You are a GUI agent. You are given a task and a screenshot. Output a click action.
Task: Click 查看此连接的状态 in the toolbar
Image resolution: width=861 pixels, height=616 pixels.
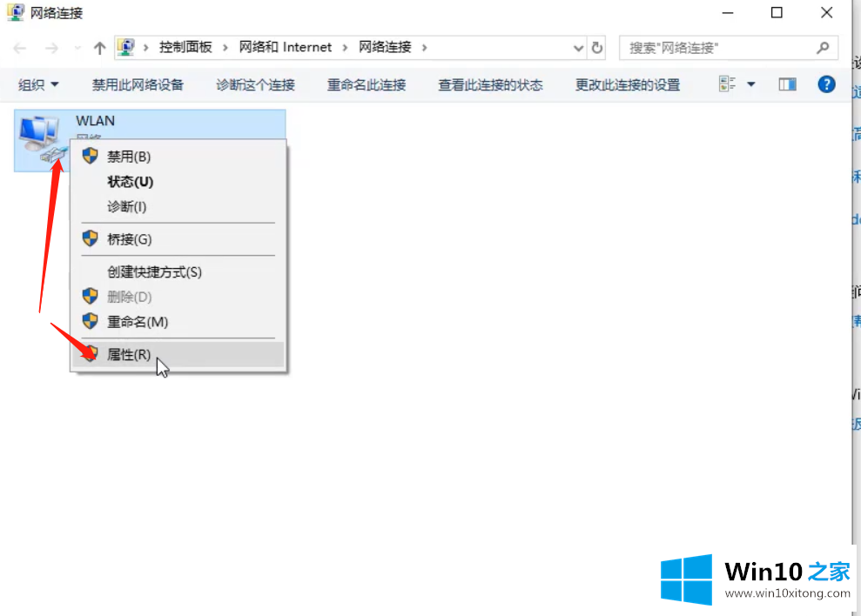pos(490,85)
